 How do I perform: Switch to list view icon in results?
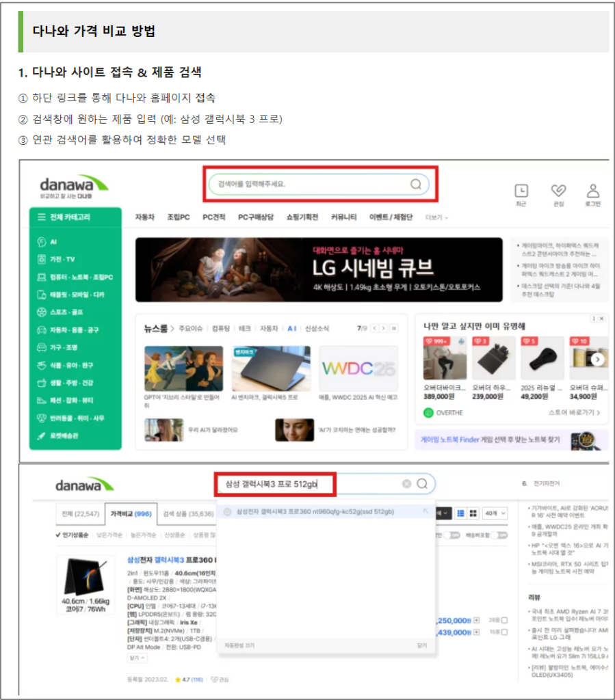[x=461, y=513]
